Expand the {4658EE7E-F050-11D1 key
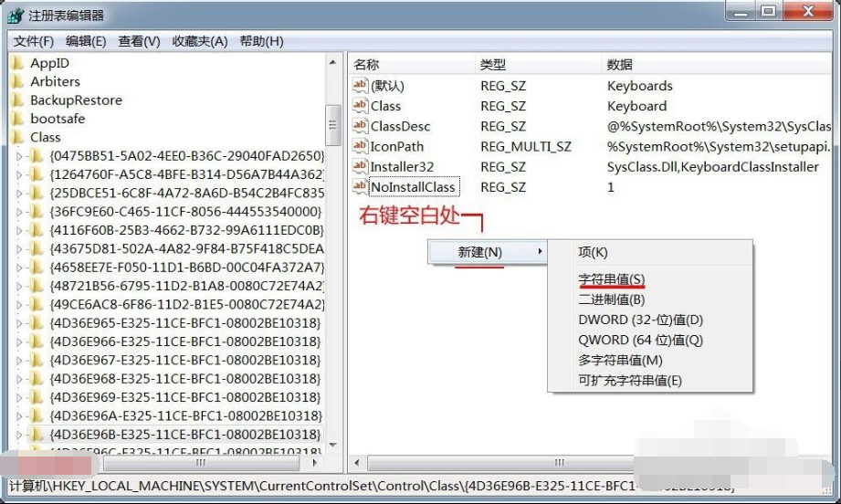 19,268
